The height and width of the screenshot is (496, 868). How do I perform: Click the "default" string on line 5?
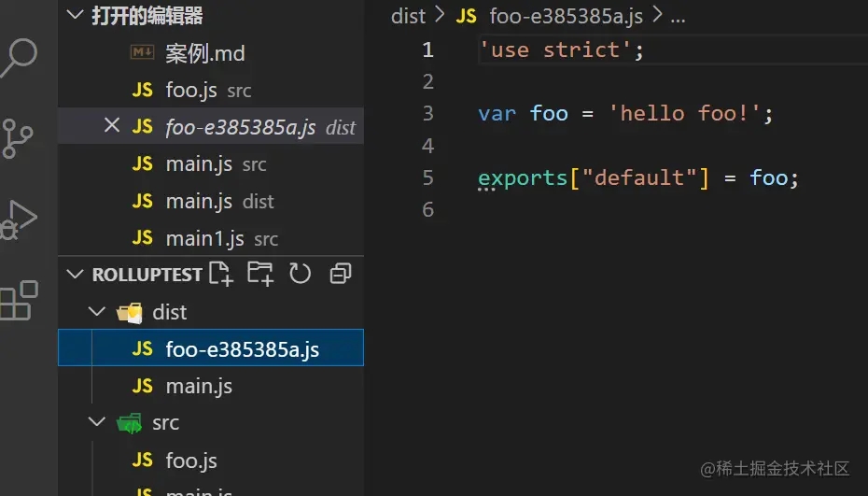(639, 177)
